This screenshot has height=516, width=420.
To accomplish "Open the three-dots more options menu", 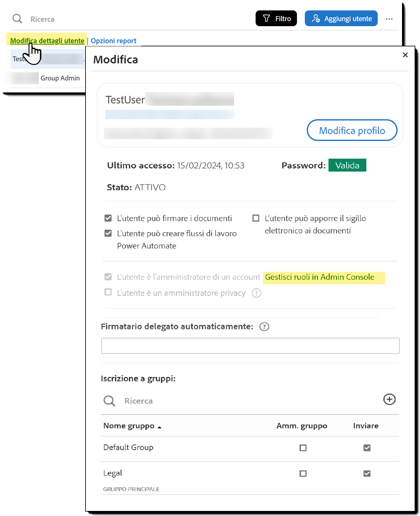I will coord(389,19).
